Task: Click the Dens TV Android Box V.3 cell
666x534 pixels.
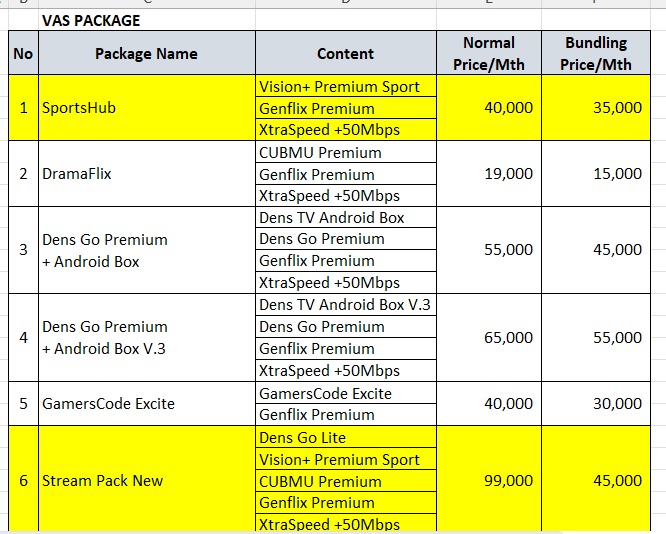Action: point(345,305)
